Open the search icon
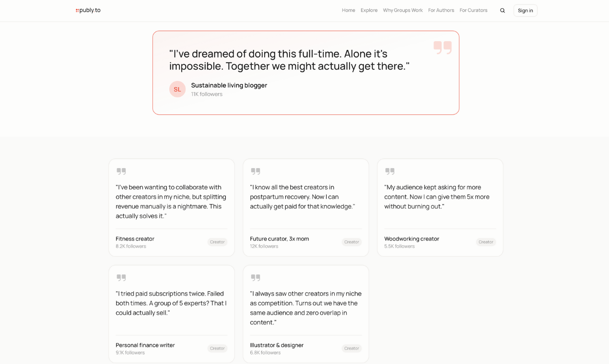The height and width of the screenshot is (364, 609). click(x=502, y=10)
